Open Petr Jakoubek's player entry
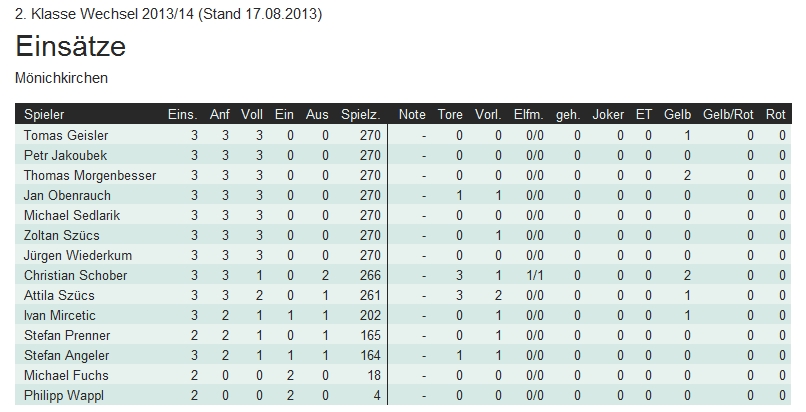This screenshot has height=412, width=806. click(65, 155)
